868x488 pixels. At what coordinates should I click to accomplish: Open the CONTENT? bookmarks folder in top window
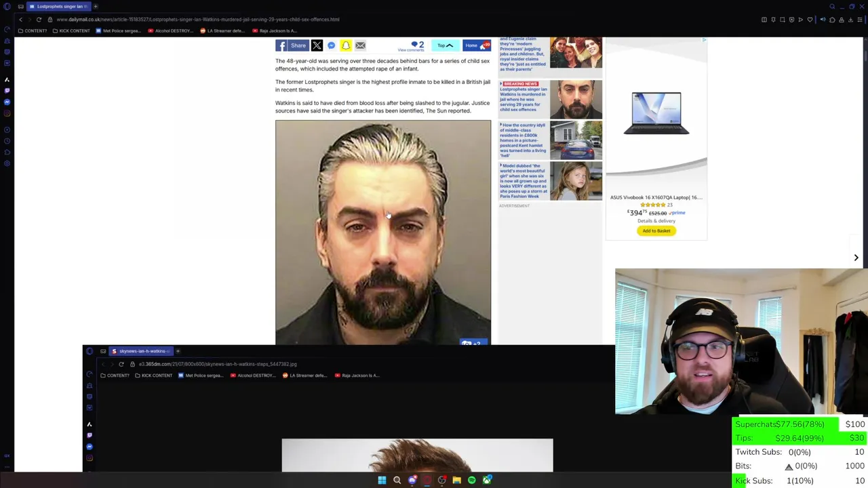[x=32, y=31]
